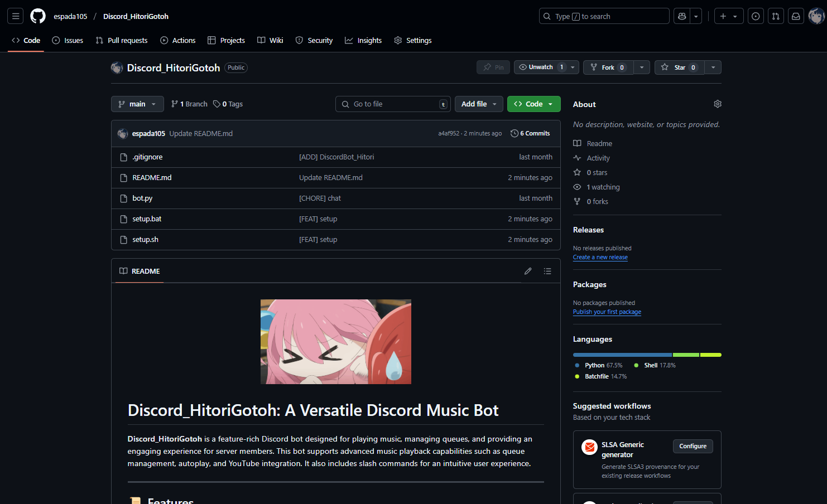Click the Type / to search box
The image size is (827, 504).
[604, 16]
